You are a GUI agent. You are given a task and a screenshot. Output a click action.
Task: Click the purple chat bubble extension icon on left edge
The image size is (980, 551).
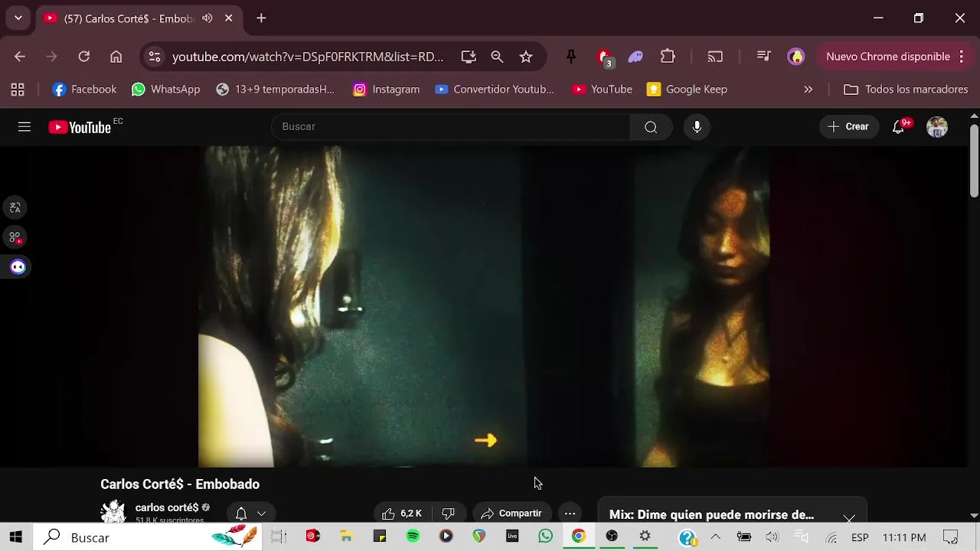pos(18,267)
